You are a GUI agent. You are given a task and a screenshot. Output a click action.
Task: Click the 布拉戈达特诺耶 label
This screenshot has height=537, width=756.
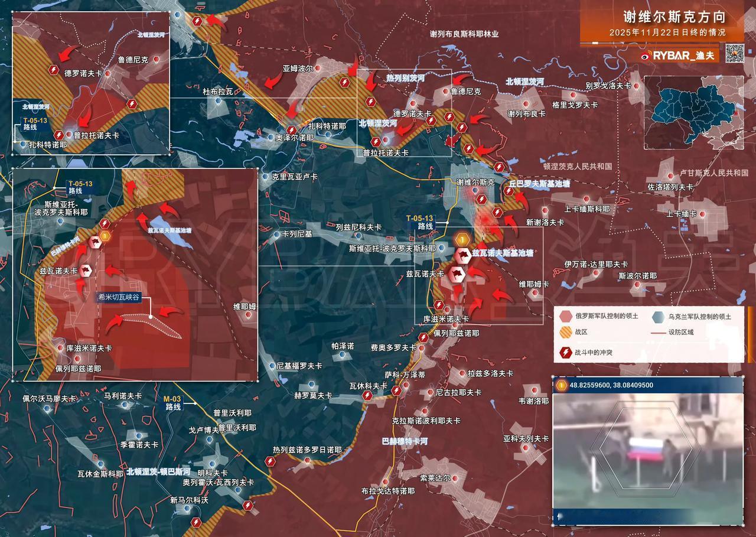pyautogui.click(x=388, y=491)
